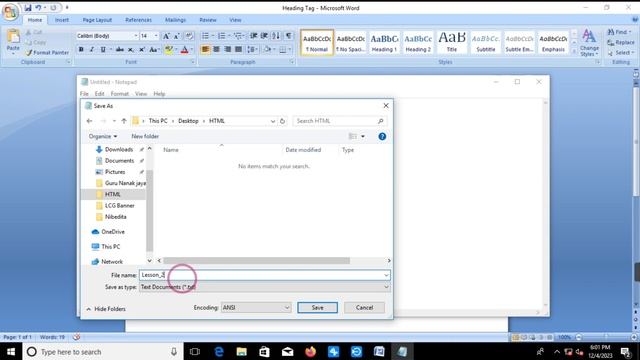Clear formatting in Word ribbon
Viewport: 640px width, 360px height.
[x=189, y=36]
